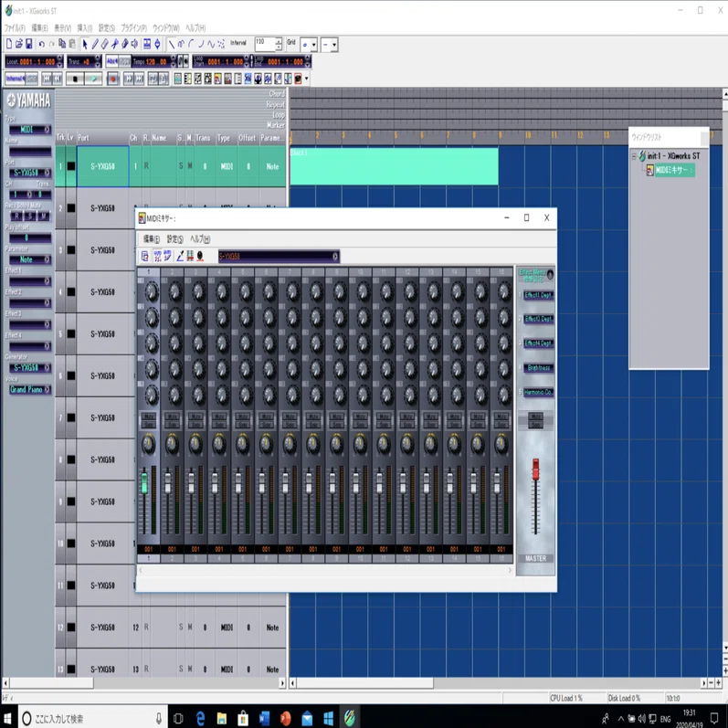Click the Save floppy disk icon
This screenshot has height=728, width=728.
coord(29,44)
